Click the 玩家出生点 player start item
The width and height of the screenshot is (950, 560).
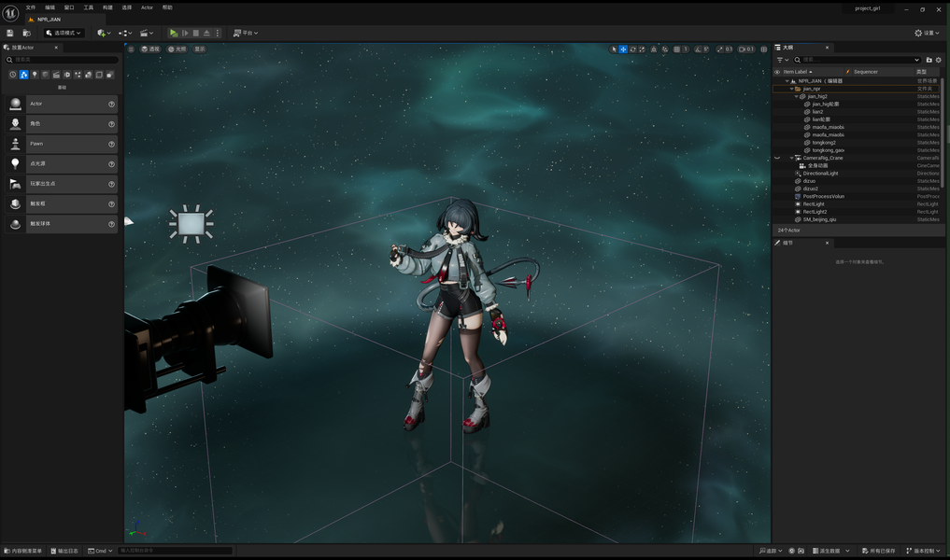(62, 184)
